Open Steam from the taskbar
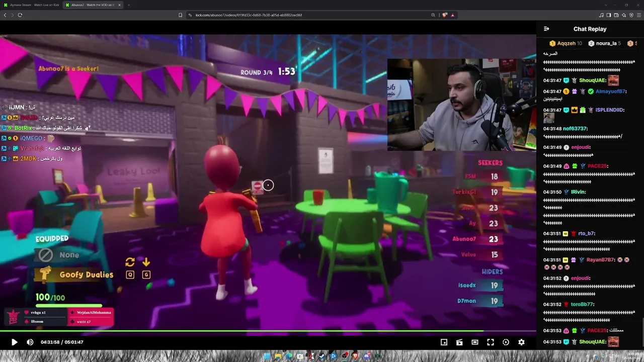This screenshot has height=362, width=644. coord(322,356)
